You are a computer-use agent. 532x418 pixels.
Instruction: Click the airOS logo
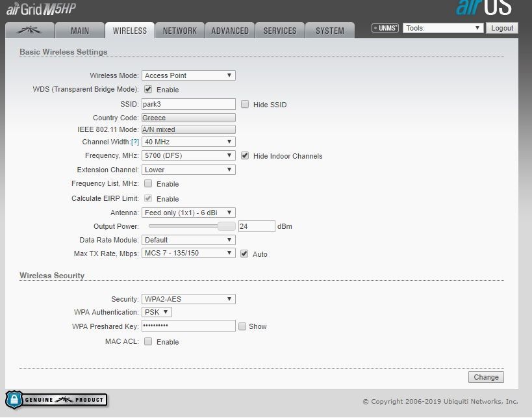coord(485,8)
